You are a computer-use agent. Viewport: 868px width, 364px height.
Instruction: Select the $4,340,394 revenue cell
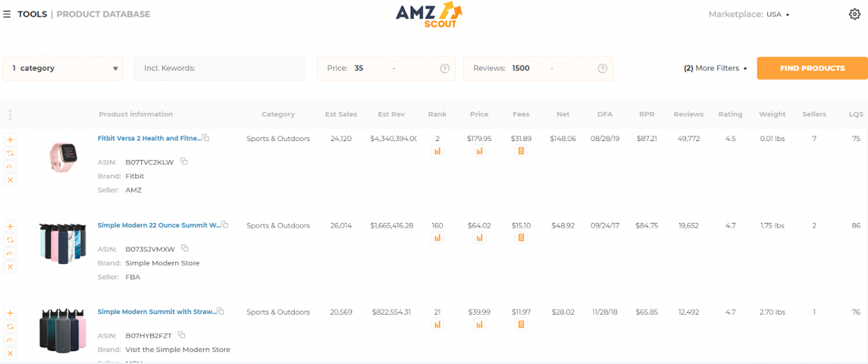(x=393, y=139)
